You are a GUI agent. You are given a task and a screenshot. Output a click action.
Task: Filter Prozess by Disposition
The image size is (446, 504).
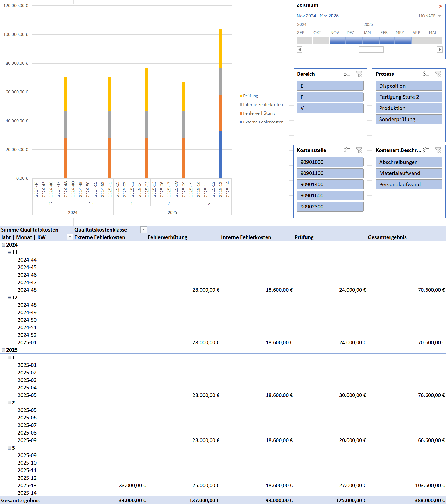[x=409, y=86]
